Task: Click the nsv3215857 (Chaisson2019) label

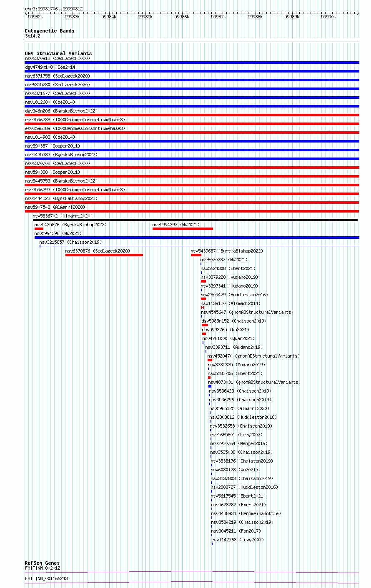Action: (71, 242)
